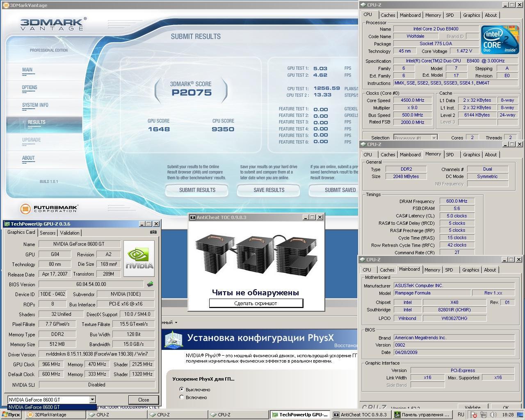Open MAIN in 3DMark Vantage sidebar

pyautogui.click(x=27, y=70)
